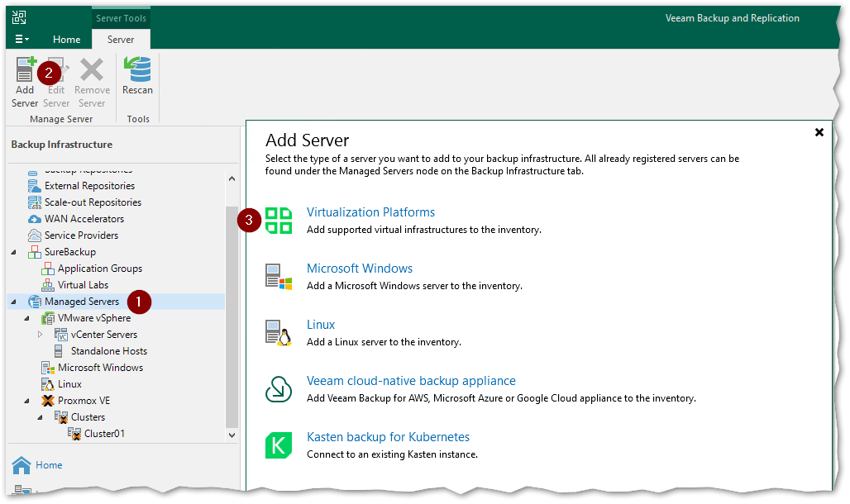850x504 pixels.
Task: Click the Microsoft Windows server icon in dialog
Action: 279,277
